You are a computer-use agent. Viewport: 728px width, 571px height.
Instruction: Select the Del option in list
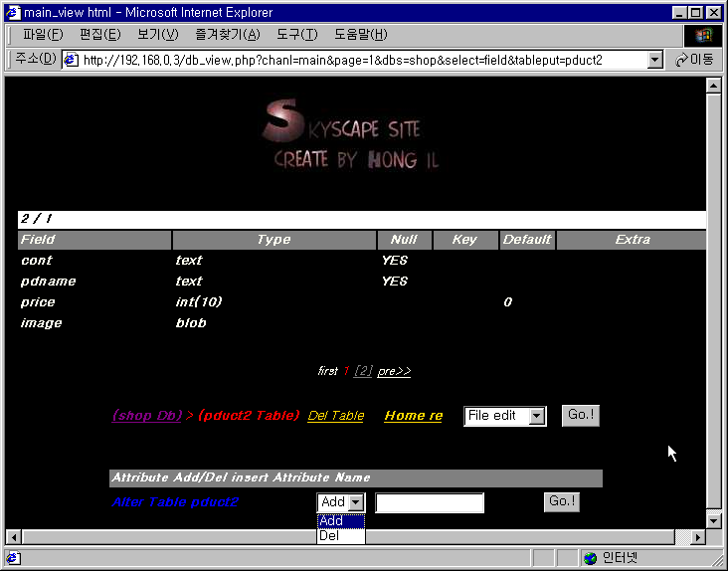click(341, 536)
